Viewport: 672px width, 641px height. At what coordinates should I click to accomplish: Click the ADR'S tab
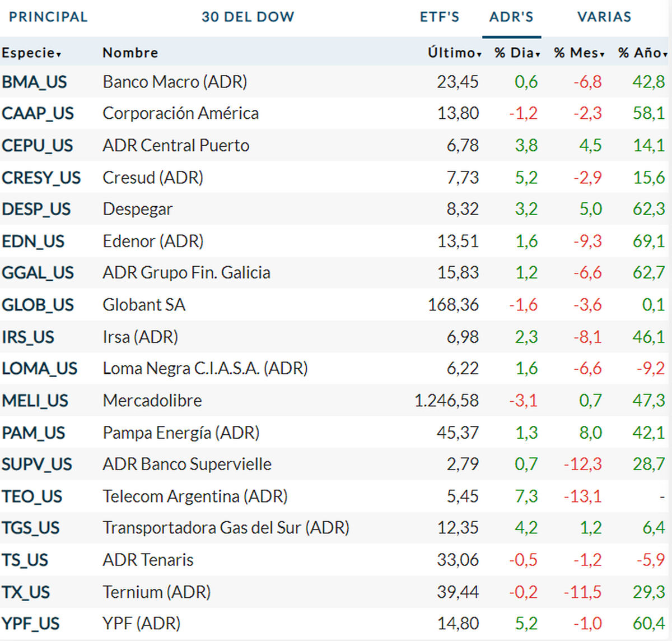coord(511,17)
